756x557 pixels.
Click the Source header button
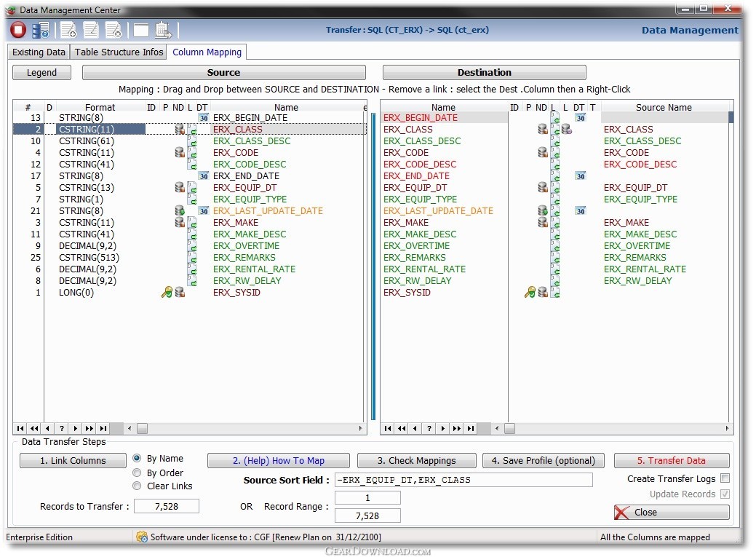[x=223, y=72]
